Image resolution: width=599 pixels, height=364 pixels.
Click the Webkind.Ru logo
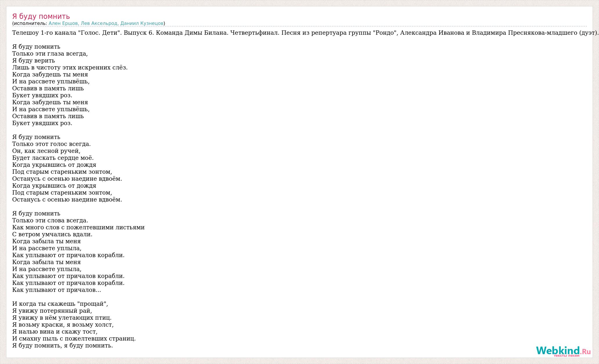pos(563,350)
